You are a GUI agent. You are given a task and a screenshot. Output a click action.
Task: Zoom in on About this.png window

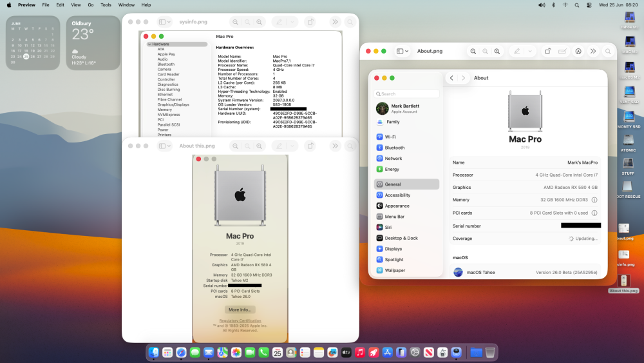click(259, 146)
